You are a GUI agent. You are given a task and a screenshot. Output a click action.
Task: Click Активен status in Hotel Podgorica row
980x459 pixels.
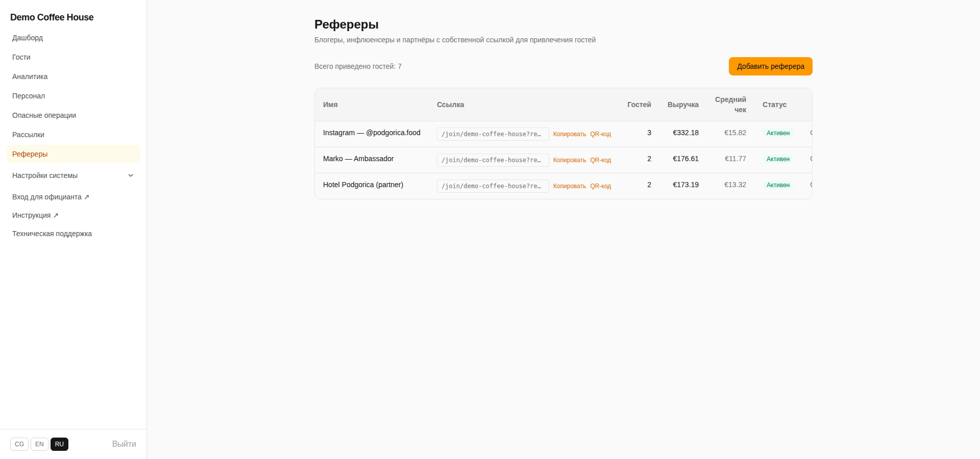click(x=778, y=185)
